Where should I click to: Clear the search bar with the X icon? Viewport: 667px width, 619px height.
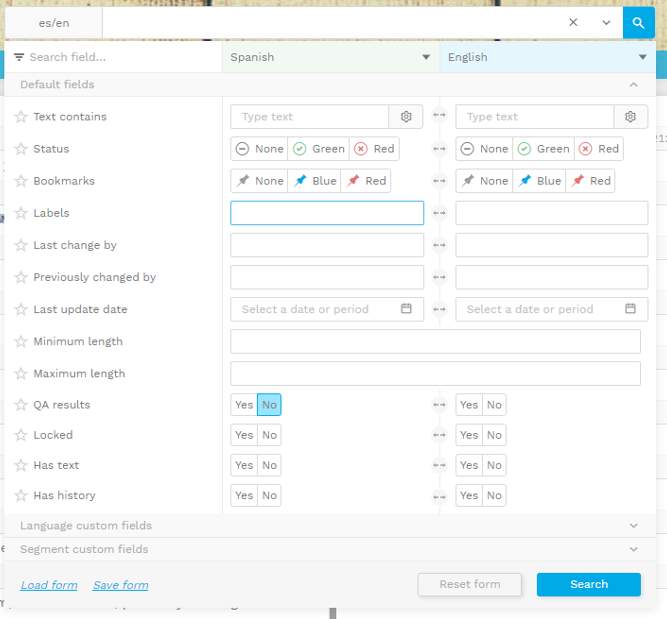point(573,22)
